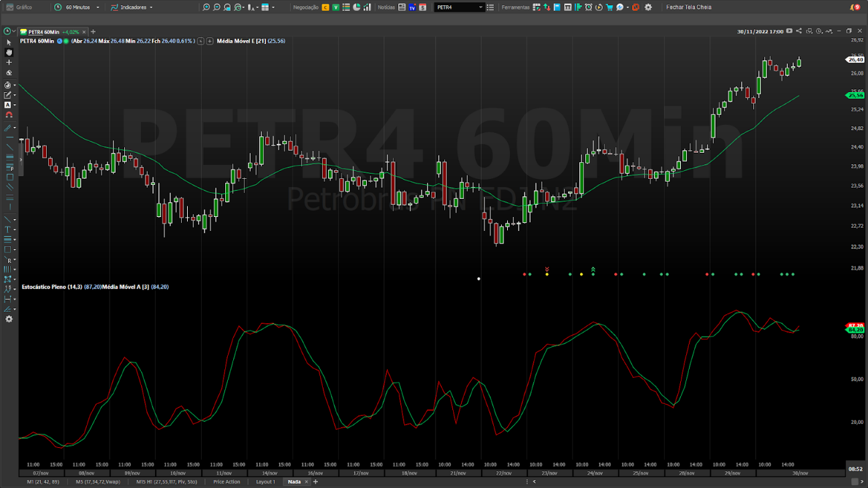Open the alarm clock alert tool

[x=588, y=7]
